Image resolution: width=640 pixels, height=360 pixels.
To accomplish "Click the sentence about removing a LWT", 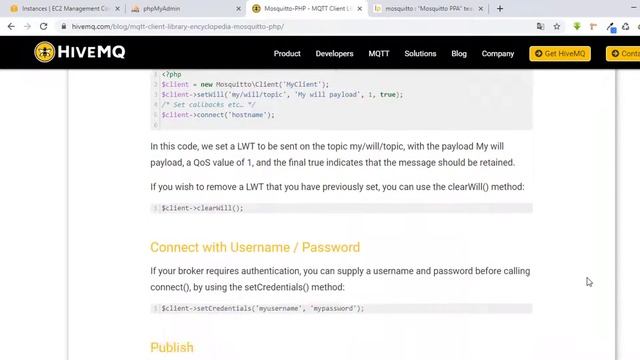I will coord(337,187).
